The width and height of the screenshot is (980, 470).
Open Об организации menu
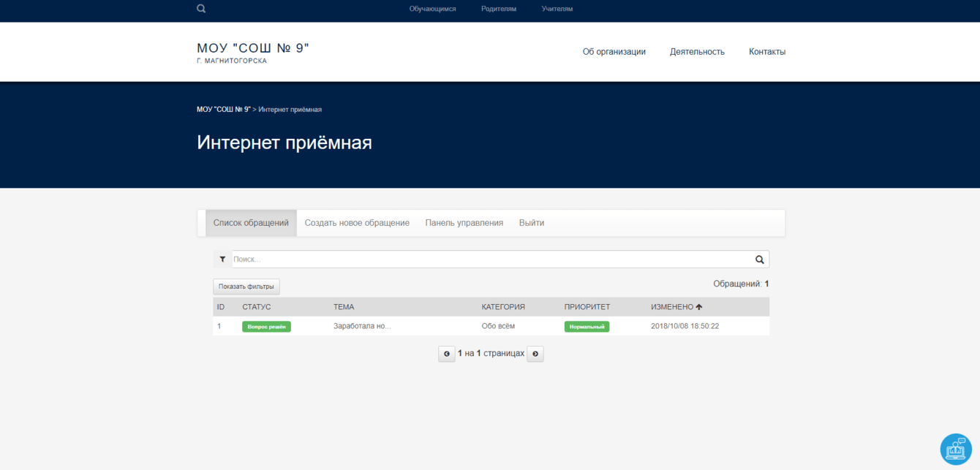(x=614, y=52)
